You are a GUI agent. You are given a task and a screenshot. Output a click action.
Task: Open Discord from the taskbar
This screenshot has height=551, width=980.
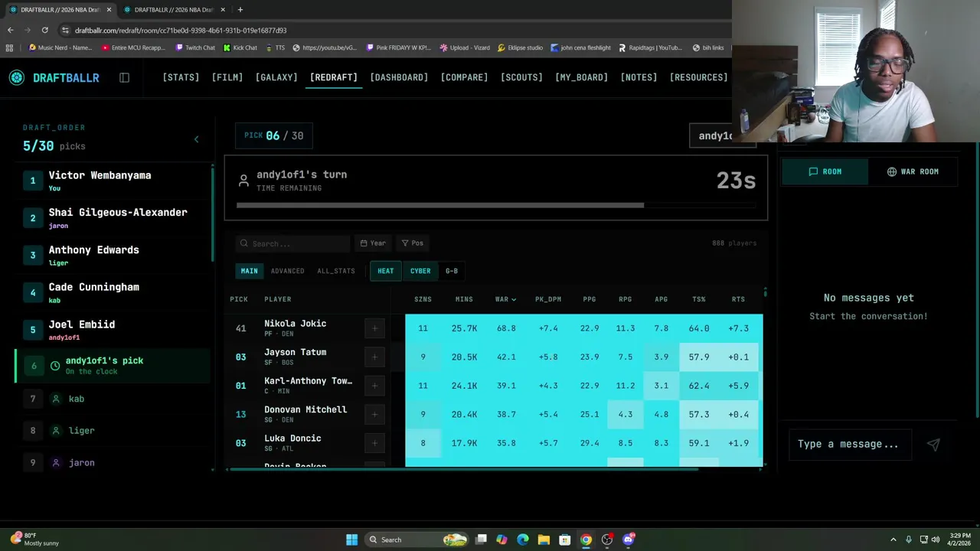pos(629,540)
